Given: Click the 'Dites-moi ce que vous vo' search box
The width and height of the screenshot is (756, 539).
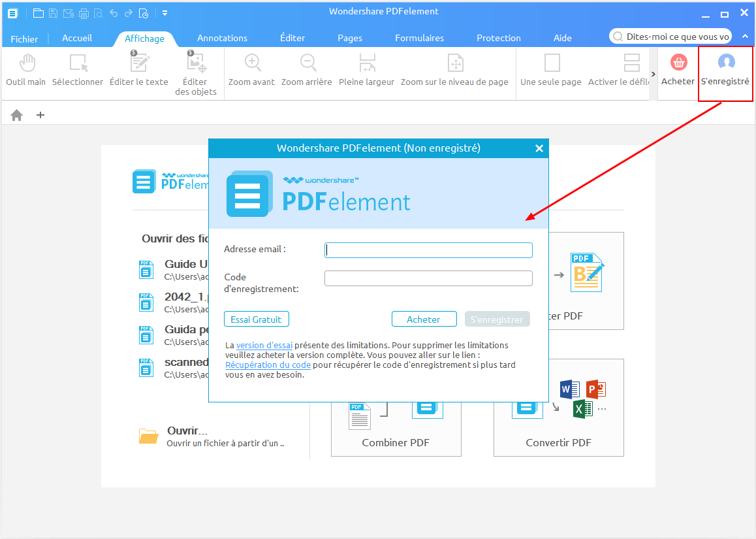Looking at the screenshot, I should (670, 37).
